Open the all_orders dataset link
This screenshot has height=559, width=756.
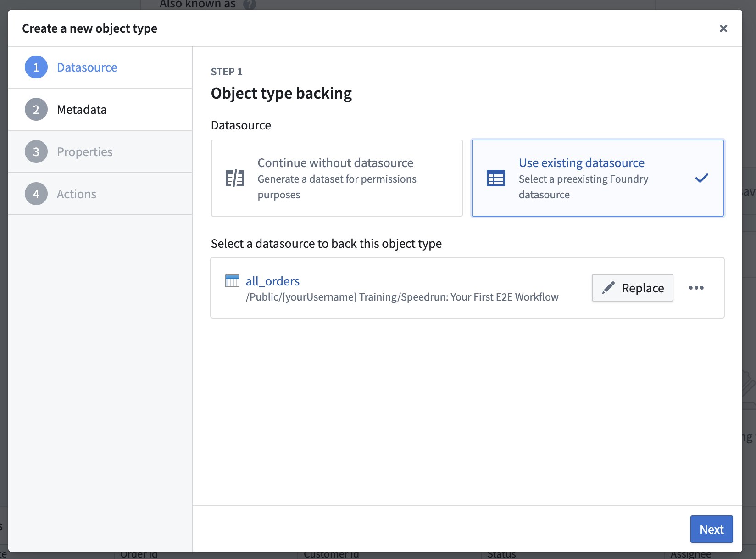click(272, 281)
